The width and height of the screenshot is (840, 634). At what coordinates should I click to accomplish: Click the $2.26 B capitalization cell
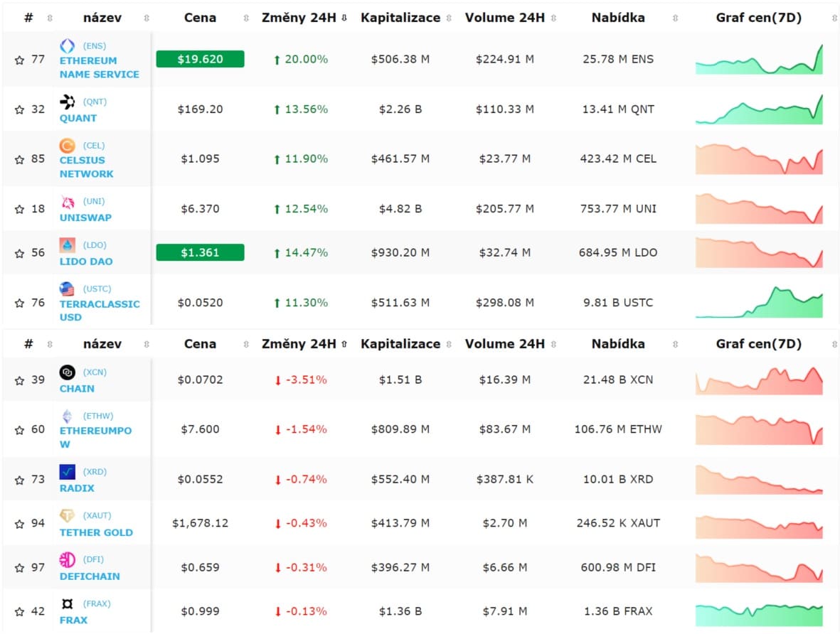(400, 109)
